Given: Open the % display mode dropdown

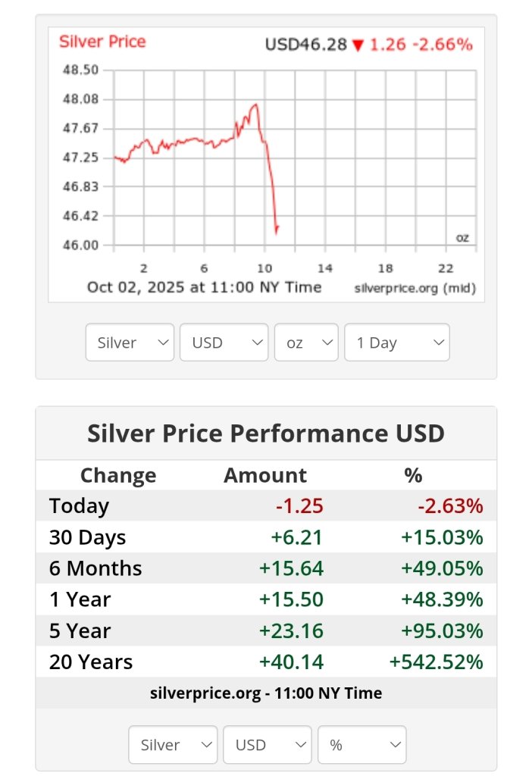Looking at the screenshot, I should (361, 745).
